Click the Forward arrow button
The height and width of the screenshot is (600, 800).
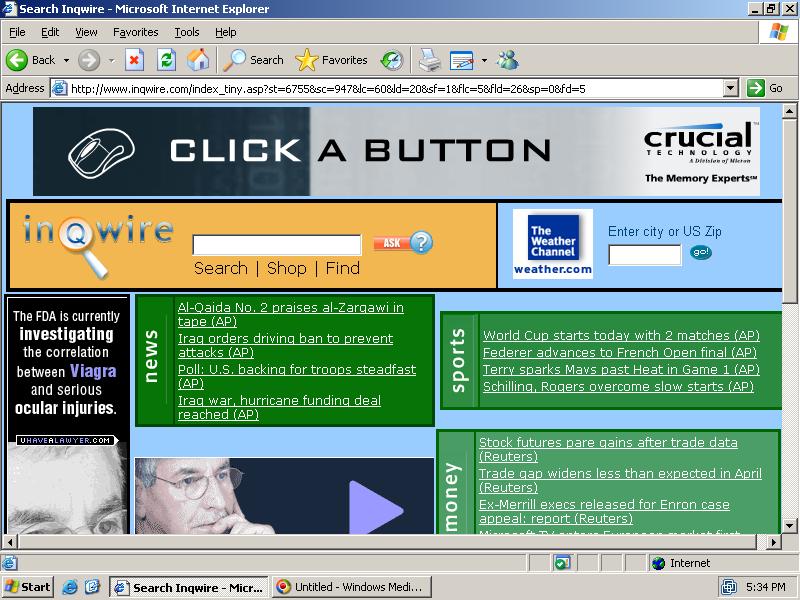[x=89, y=60]
